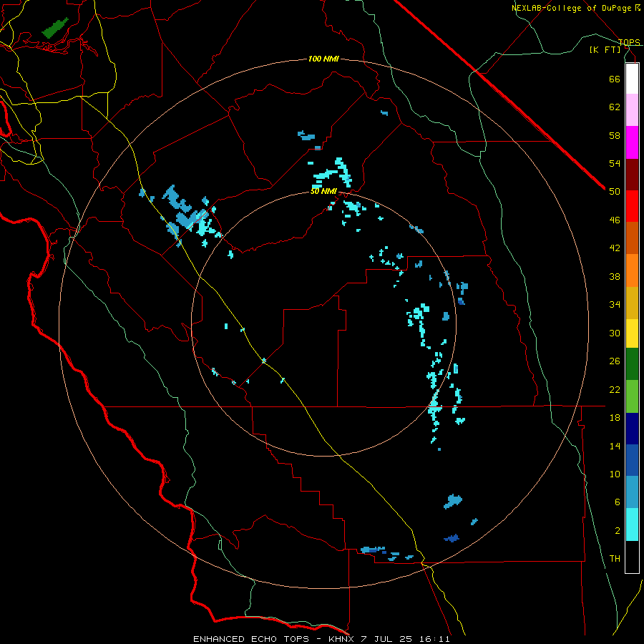644x644 pixels.
Task: Click the dark orange legend band
Action: [x=632, y=238]
